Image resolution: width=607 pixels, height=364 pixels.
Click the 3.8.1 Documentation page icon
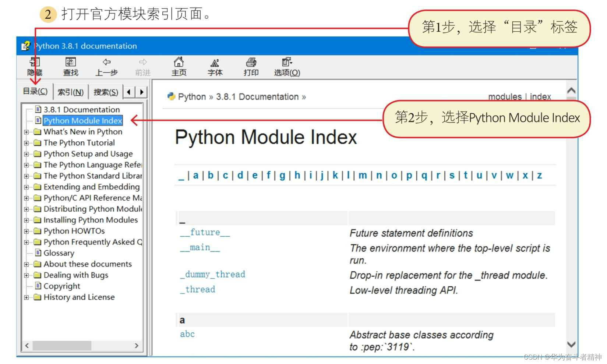[x=38, y=109]
